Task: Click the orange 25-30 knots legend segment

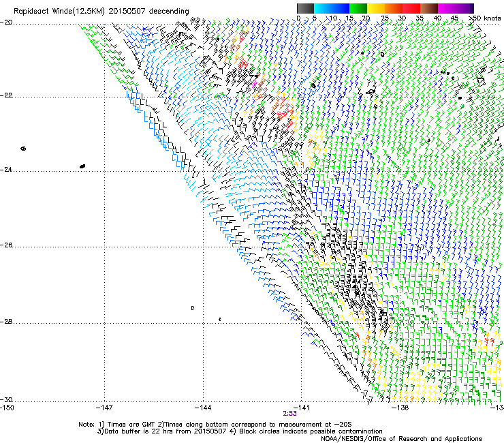Action: (x=394, y=8)
